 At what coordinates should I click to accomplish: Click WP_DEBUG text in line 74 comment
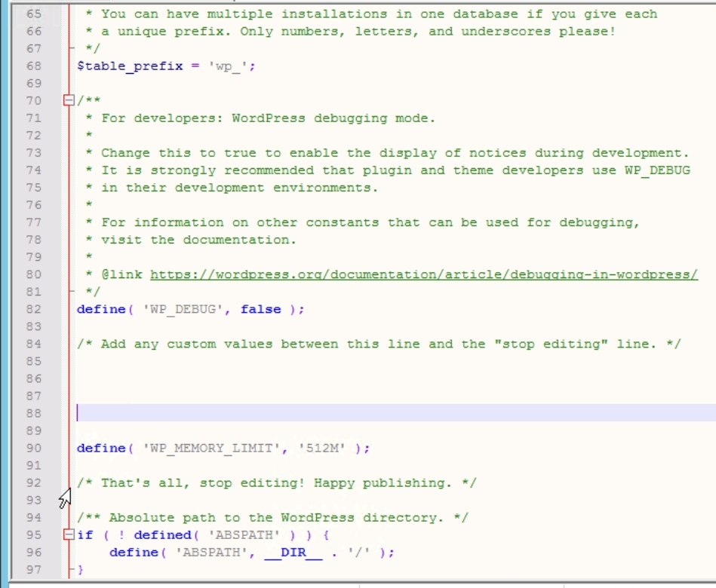[658, 170]
